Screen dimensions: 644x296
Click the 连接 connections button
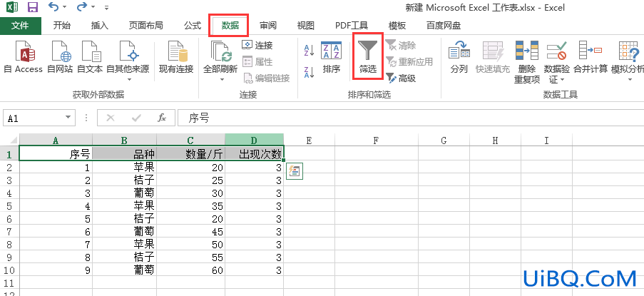point(258,46)
